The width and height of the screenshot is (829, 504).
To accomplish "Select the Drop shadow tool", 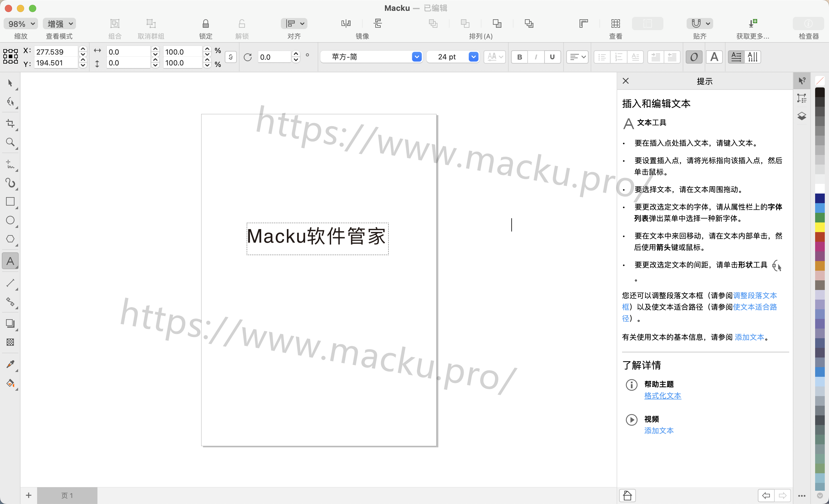I will pos(10,323).
